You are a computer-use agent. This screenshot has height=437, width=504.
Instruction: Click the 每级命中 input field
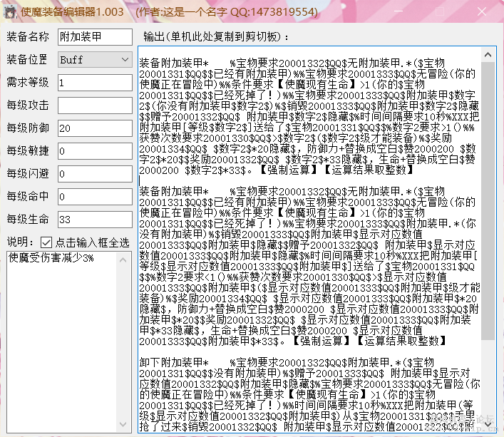click(94, 197)
